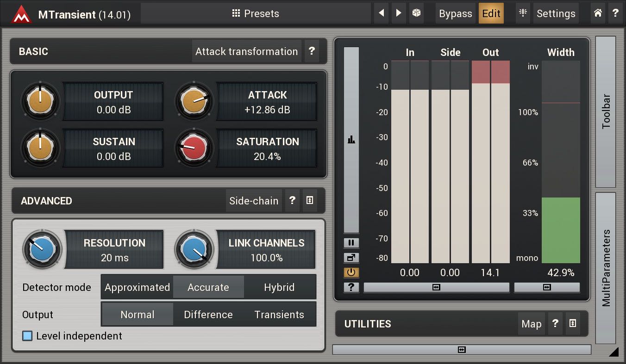Toggle the Bypass button

pos(455,13)
